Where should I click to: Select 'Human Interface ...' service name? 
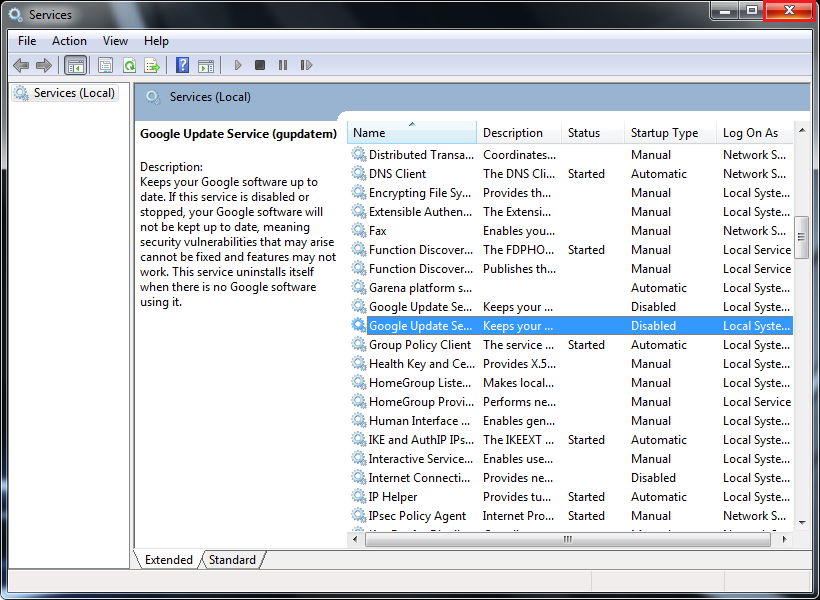419,421
